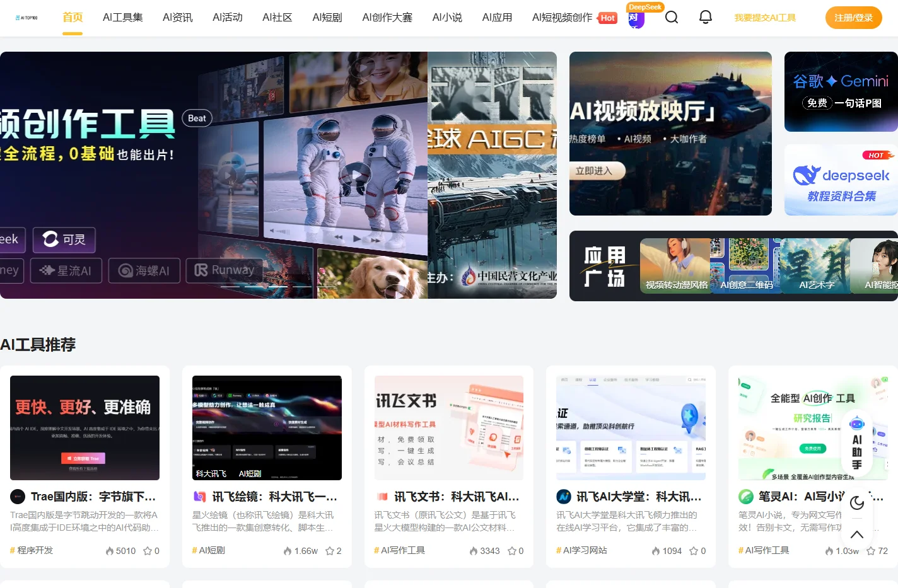Click the DeepSeek chat icon in navbar
The width and height of the screenshot is (898, 588).
(636, 19)
